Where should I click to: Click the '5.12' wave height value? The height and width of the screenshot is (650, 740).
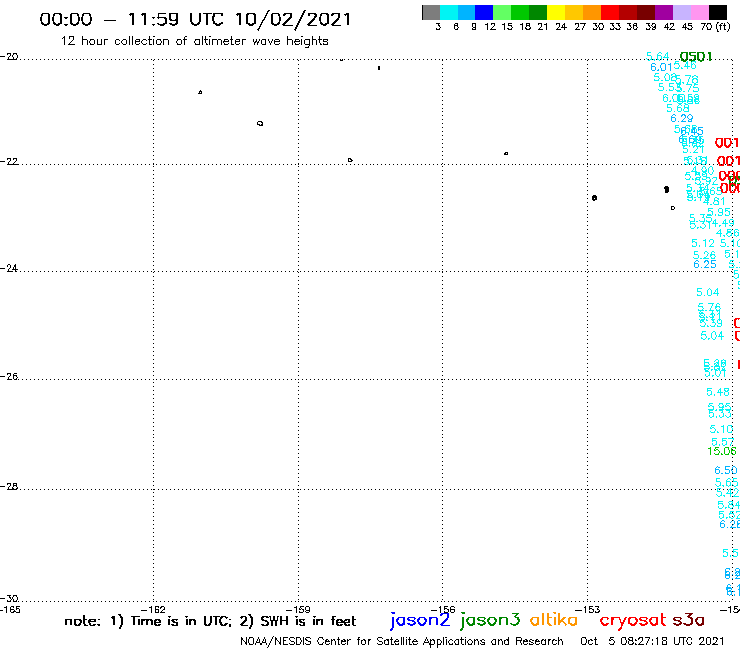(703, 244)
